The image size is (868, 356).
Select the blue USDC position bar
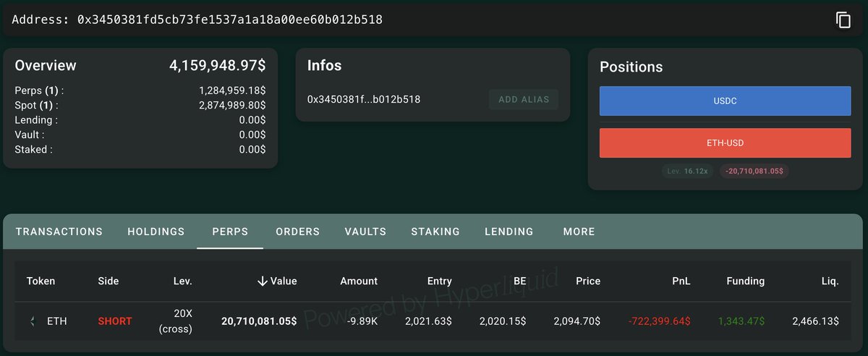tap(725, 101)
